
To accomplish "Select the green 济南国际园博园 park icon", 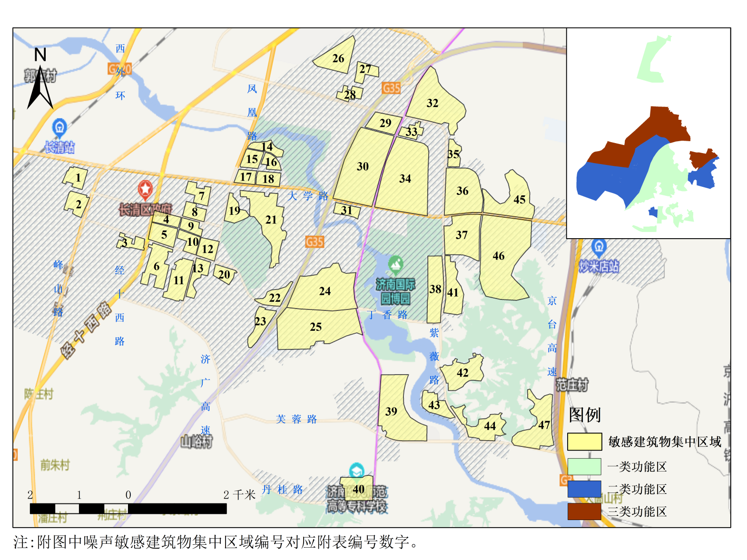I will 395,264.
